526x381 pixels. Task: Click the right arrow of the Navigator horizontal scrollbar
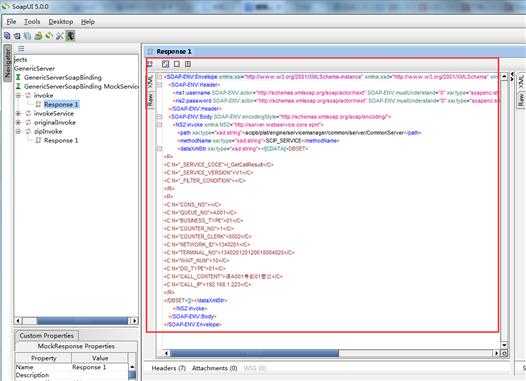(135, 321)
